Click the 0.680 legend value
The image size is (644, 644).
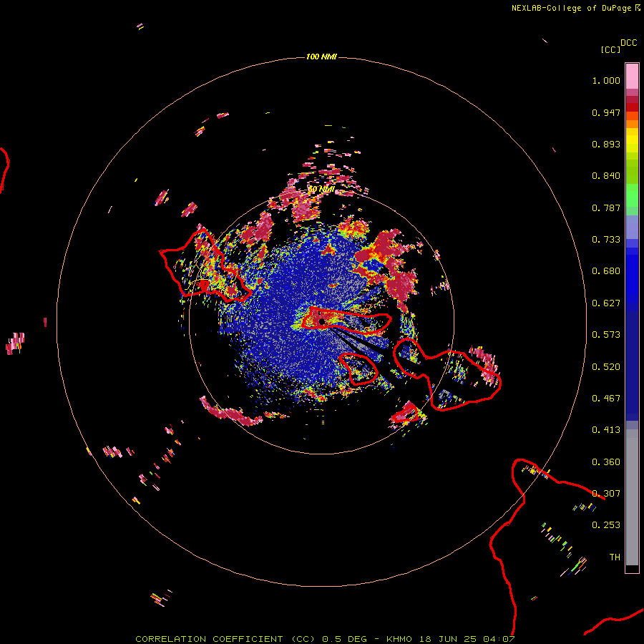tap(606, 271)
